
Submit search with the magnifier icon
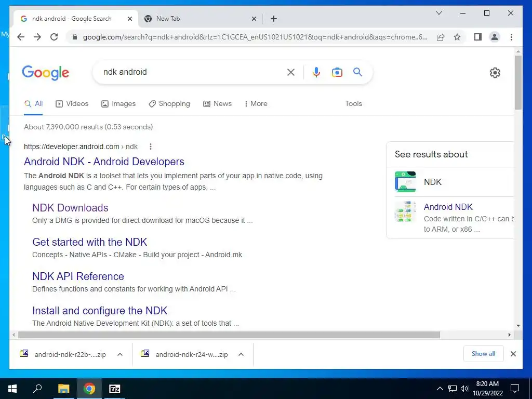tap(357, 72)
